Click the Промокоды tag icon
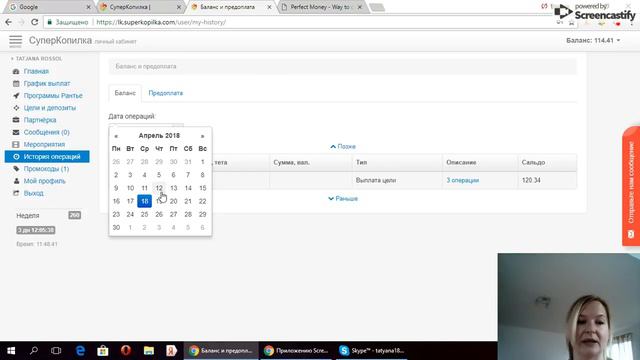 tap(16, 169)
